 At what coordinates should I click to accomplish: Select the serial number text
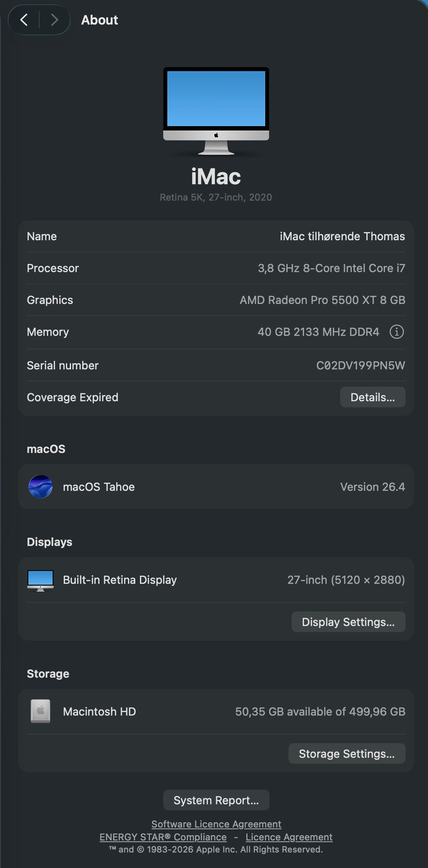point(361,366)
